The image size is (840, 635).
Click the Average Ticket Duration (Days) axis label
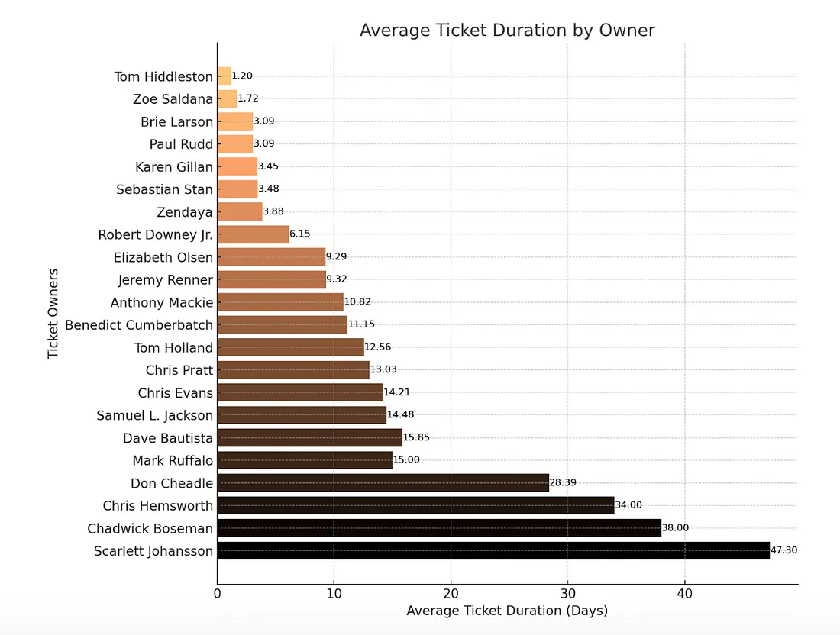(x=507, y=611)
